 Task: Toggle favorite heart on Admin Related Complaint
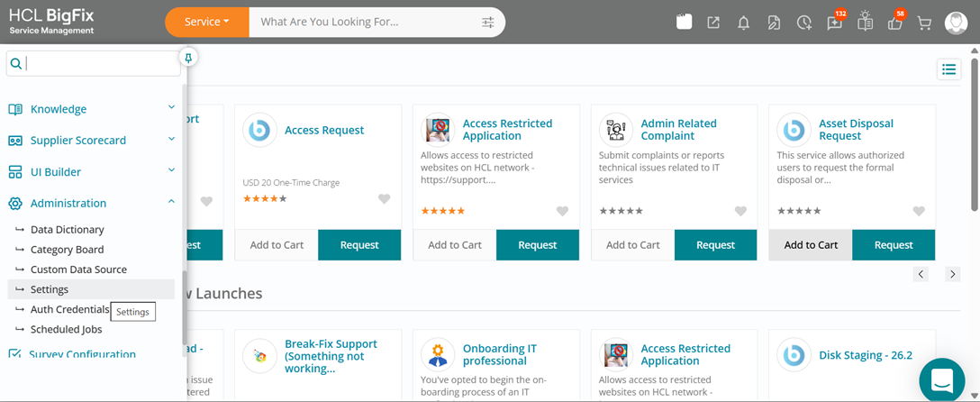tap(740, 211)
